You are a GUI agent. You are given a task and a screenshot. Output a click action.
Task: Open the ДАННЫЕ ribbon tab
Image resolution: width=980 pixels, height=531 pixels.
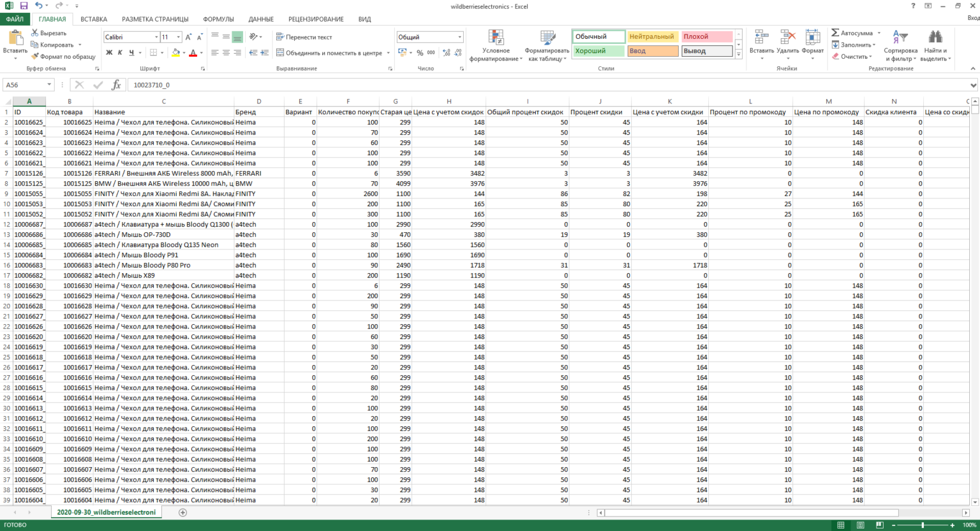(261, 19)
